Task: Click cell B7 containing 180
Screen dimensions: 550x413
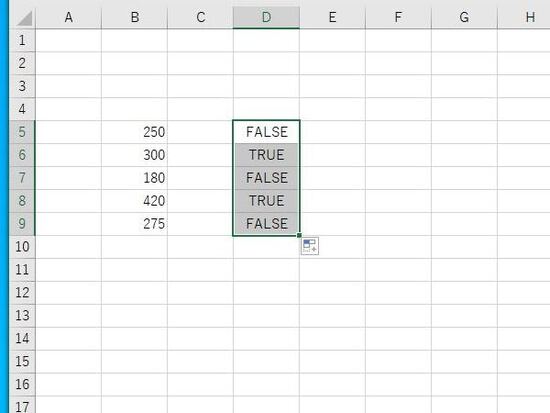Action: (135, 178)
